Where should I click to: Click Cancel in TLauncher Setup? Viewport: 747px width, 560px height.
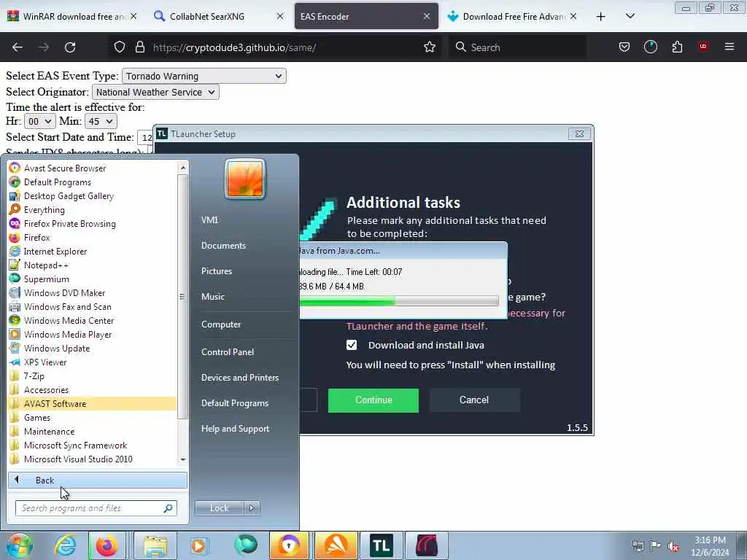(474, 400)
